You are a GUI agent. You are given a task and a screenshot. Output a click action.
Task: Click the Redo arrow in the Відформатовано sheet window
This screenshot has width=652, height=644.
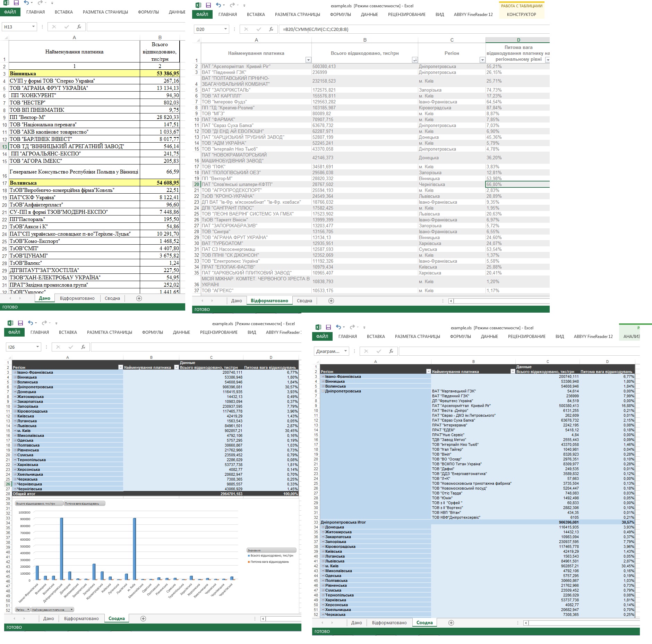click(x=232, y=5)
